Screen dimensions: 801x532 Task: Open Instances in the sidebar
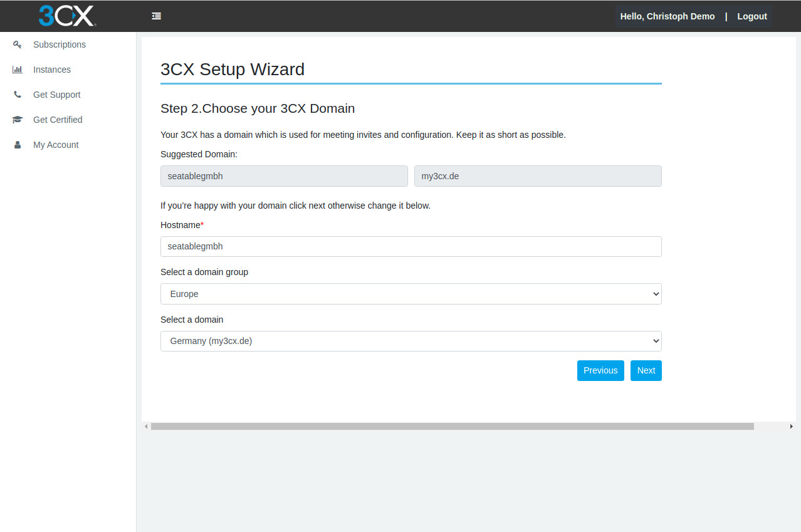pos(52,70)
